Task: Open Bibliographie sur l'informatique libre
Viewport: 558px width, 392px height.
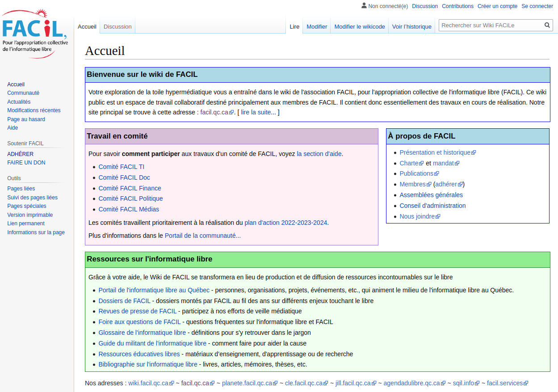Action: coord(148,364)
